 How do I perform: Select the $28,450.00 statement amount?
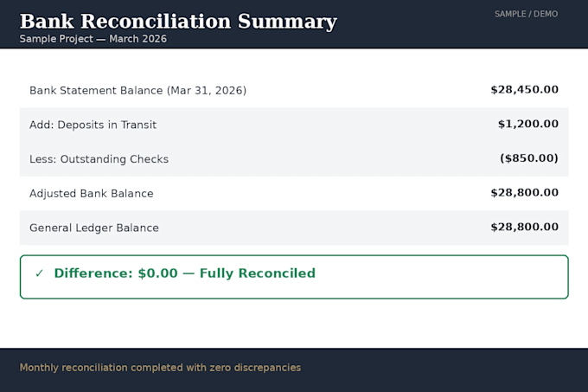(x=524, y=90)
